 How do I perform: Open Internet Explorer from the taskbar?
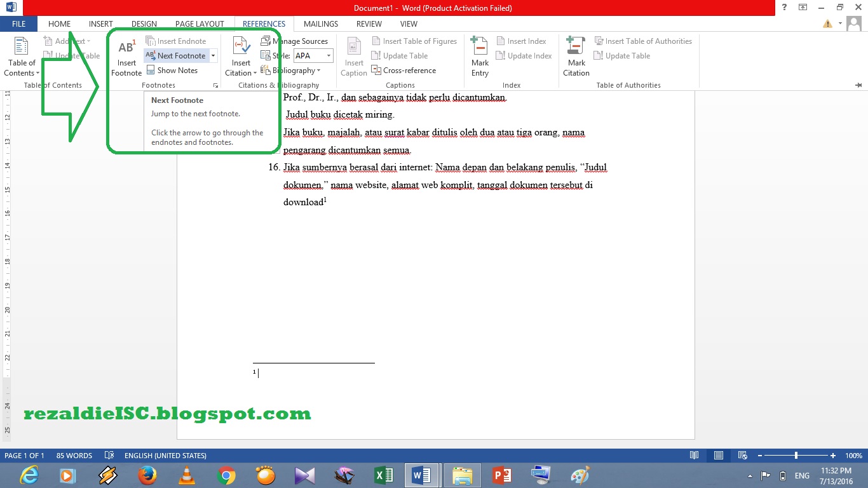pyautogui.click(x=29, y=475)
